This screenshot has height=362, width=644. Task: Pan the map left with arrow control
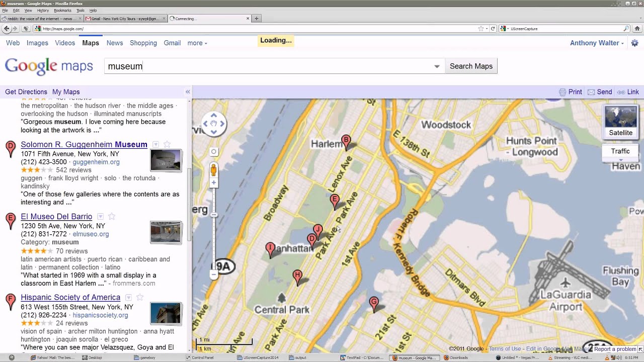(205, 124)
